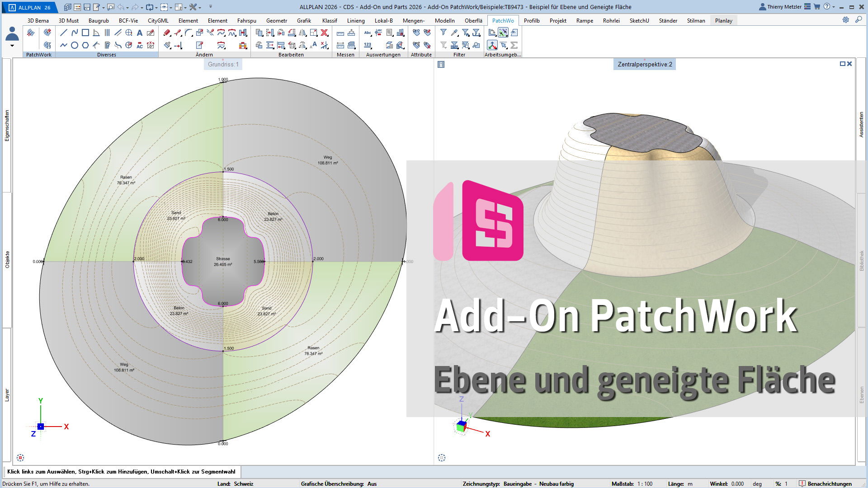The width and height of the screenshot is (868, 488).
Task: Select the text 'A' tool in Diverses
Action: click(140, 33)
